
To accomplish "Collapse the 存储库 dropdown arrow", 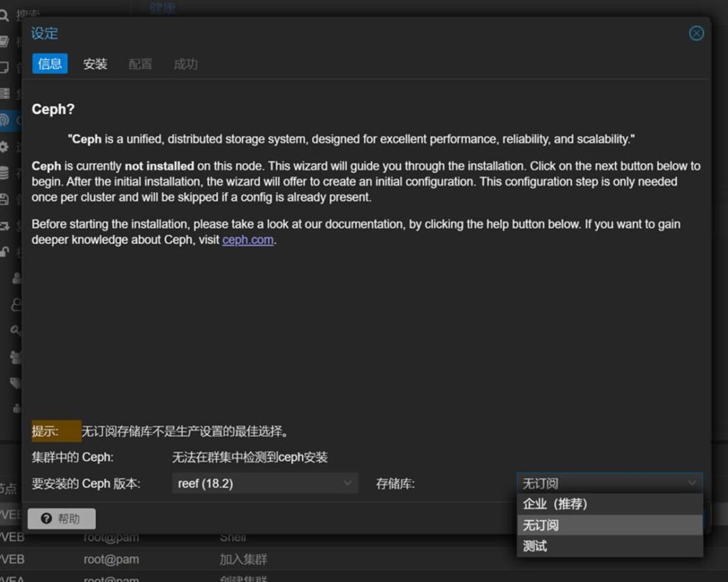I will 692,484.
